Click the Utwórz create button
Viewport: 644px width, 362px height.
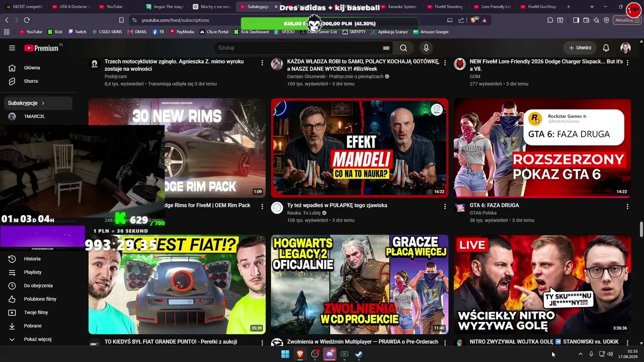(x=580, y=48)
